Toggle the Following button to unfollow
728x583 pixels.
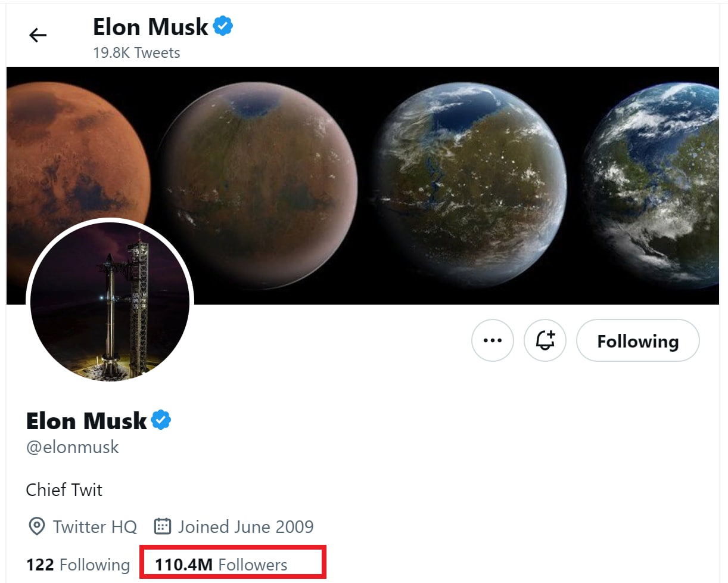637,340
